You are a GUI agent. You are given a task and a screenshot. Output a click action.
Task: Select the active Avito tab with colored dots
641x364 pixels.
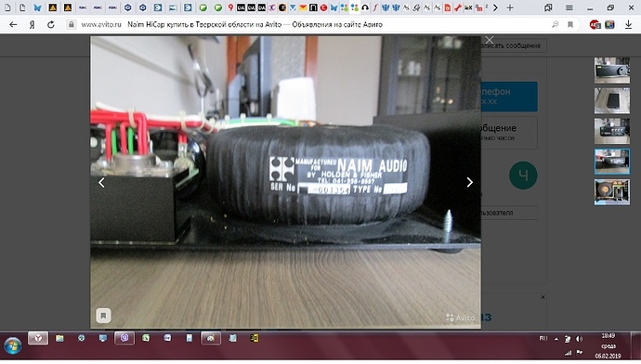click(x=355, y=7)
